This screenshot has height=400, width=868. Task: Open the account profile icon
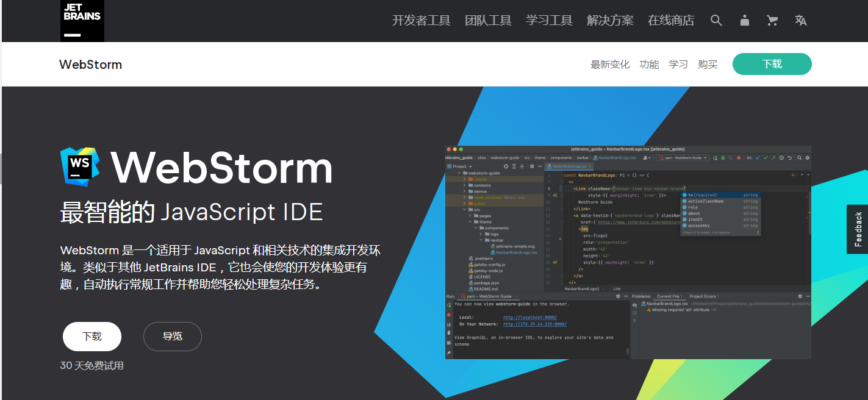[744, 21]
